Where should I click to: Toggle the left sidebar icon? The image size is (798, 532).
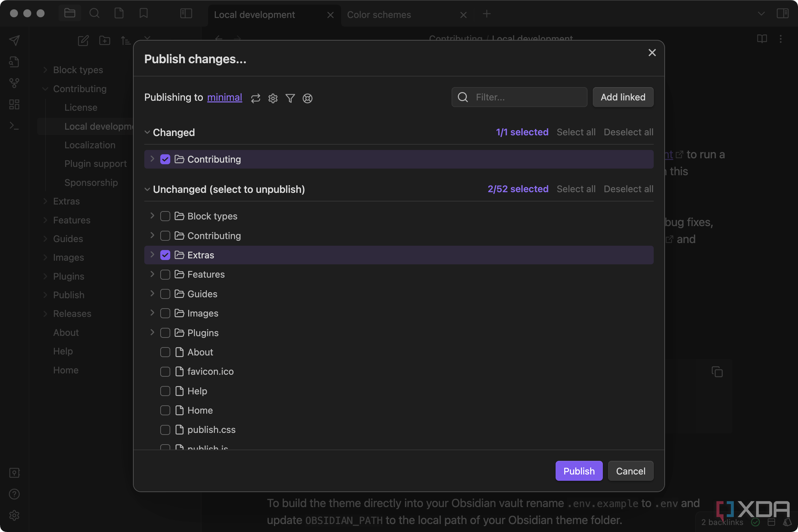tap(186, 13)
